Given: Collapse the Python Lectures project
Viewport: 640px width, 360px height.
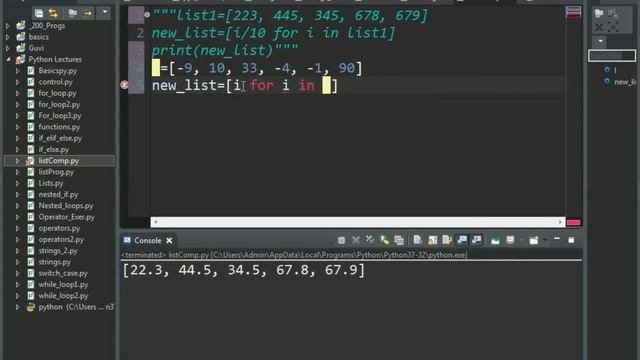Looking at the screenshot, I should coord(8,59).
